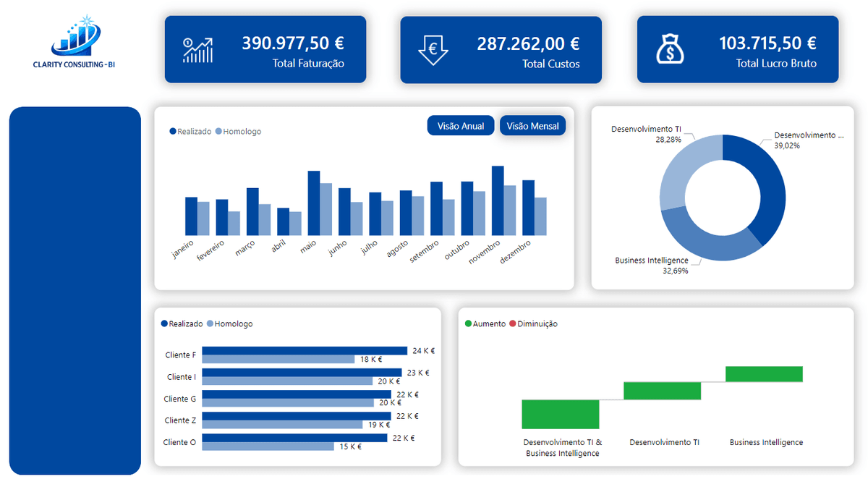
Task: Click the dark blue left sidebar panel
Action: [x=75, y=289]
